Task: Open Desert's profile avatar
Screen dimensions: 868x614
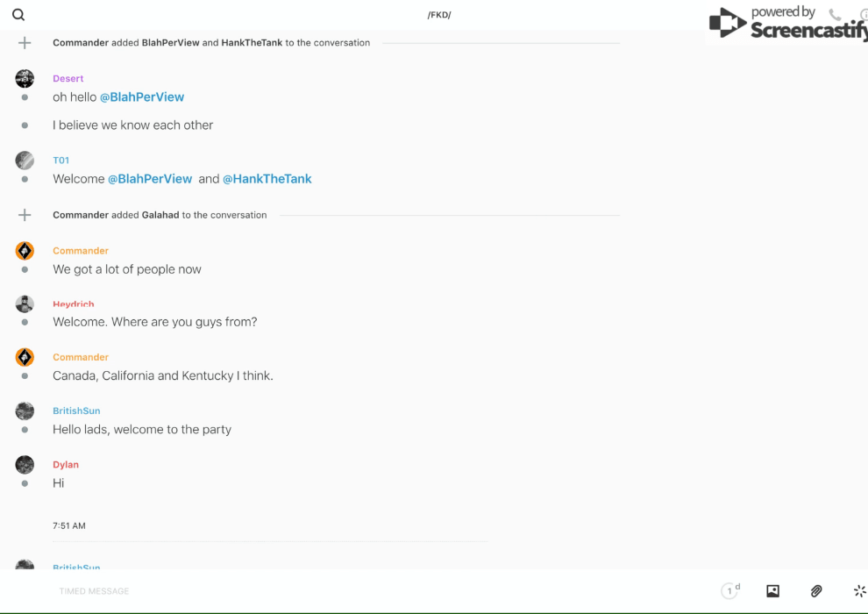Action: [x=25, y=79]
